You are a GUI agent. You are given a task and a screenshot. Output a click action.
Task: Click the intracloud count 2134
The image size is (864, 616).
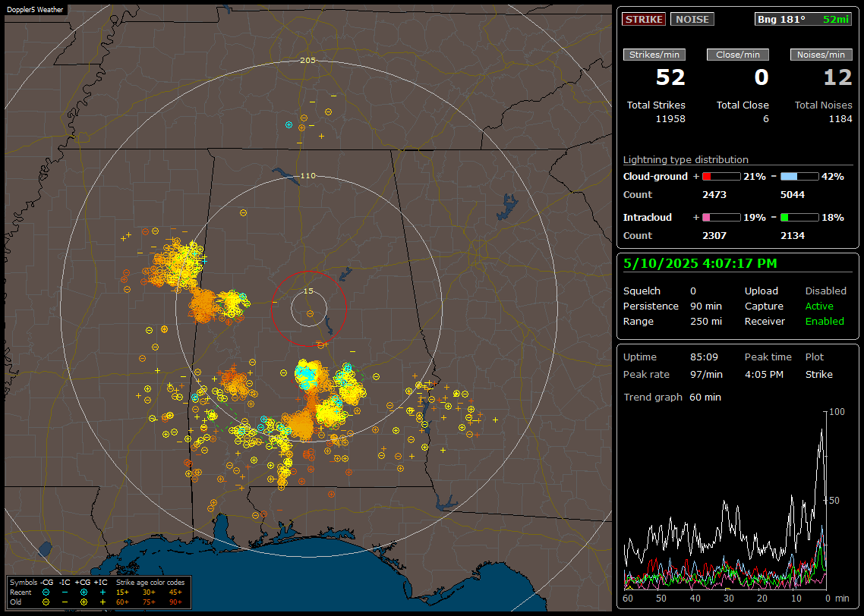click(x=793, y=236)
